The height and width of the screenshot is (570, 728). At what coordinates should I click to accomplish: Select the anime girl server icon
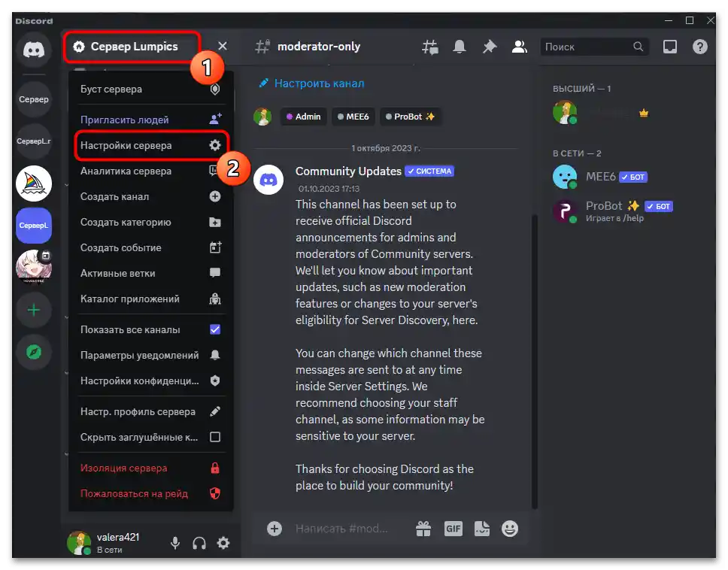(34, 267)
